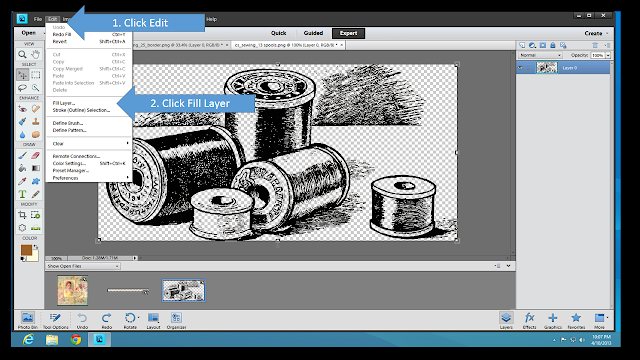Expand the Preferences submenu

[x=89, y=178]
